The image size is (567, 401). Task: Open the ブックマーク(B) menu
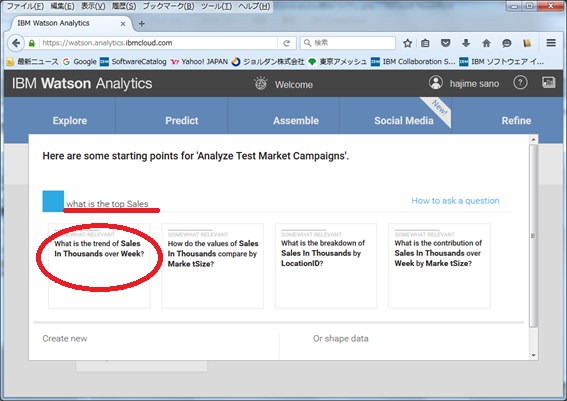168,6
